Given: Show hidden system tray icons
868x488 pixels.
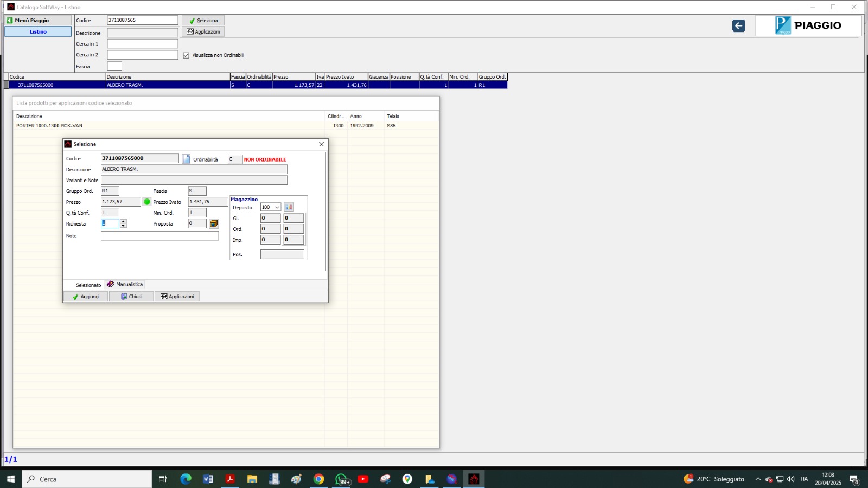Looking at the screenshot, I should pyautogui.click(x=758, y=479).
